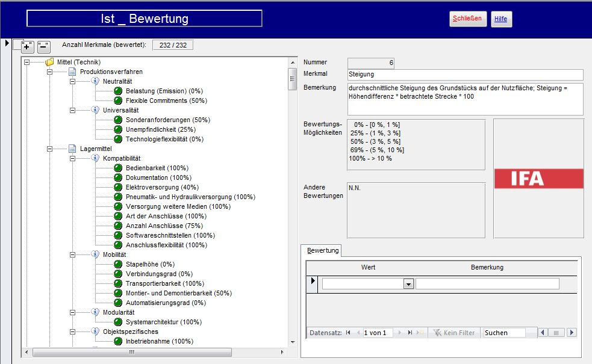This screenshot has width=592, height=364.
Task: Click the info icon beside Modularität
Action: coord(95,312)
